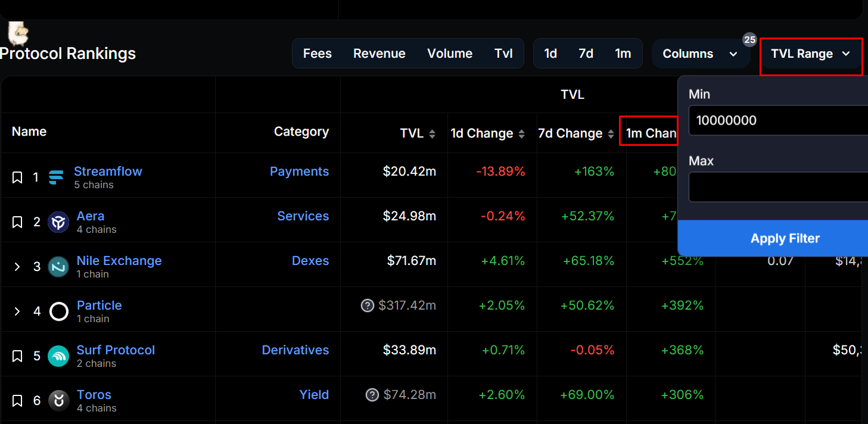Click the question mark beside Toros's TVL
Image resolution: width=868 pixels, height=424 pixels.
(372, 394)
